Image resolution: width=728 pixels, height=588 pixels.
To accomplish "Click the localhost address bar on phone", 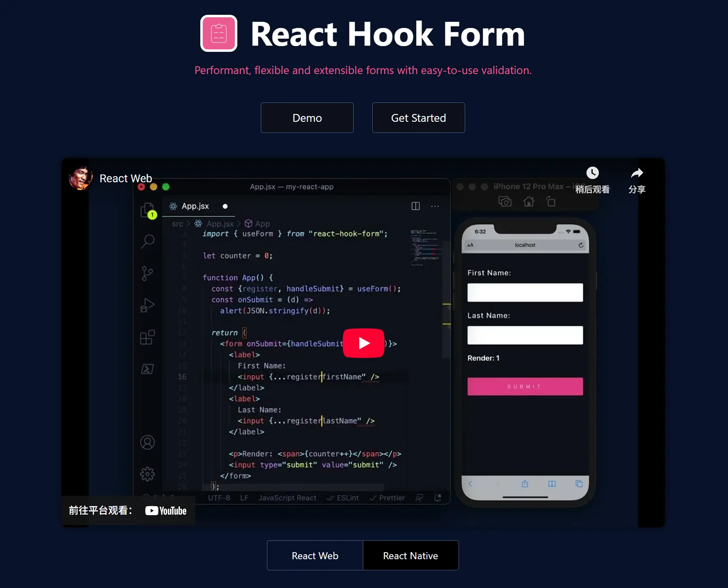I will tap(525, 245).
